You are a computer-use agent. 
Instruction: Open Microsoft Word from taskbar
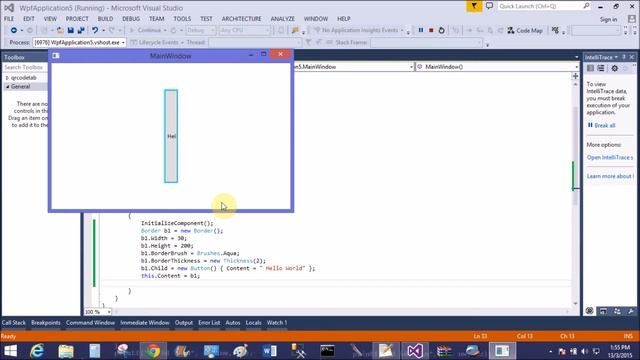click(269, 351)
